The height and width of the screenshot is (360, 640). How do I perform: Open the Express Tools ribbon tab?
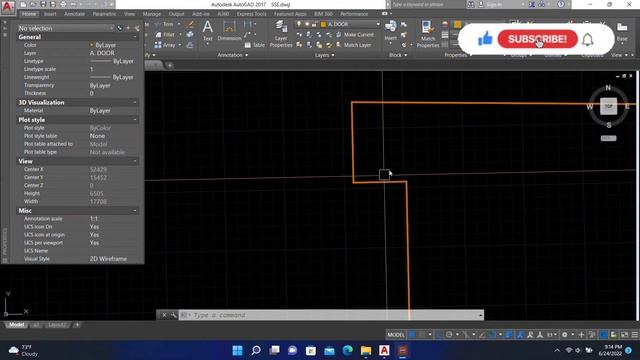[251, 14]
